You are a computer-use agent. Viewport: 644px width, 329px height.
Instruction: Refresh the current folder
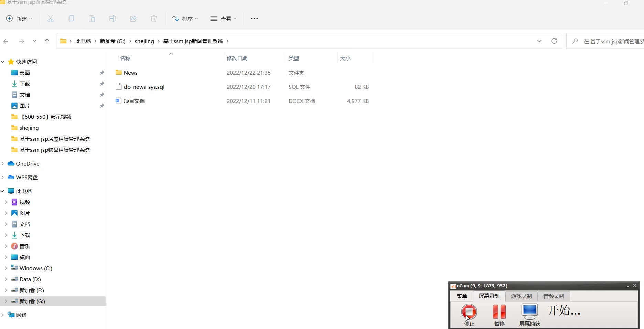(x=554, y=41)
